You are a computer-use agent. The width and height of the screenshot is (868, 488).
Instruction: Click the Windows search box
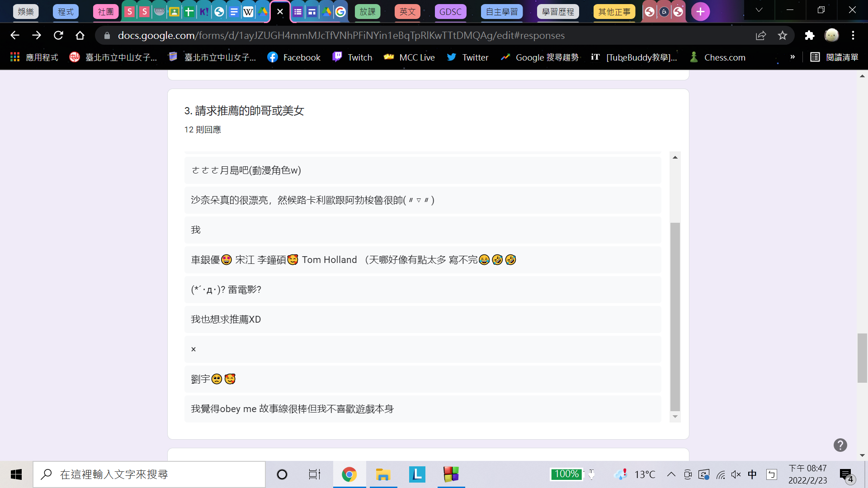[149, 474]
